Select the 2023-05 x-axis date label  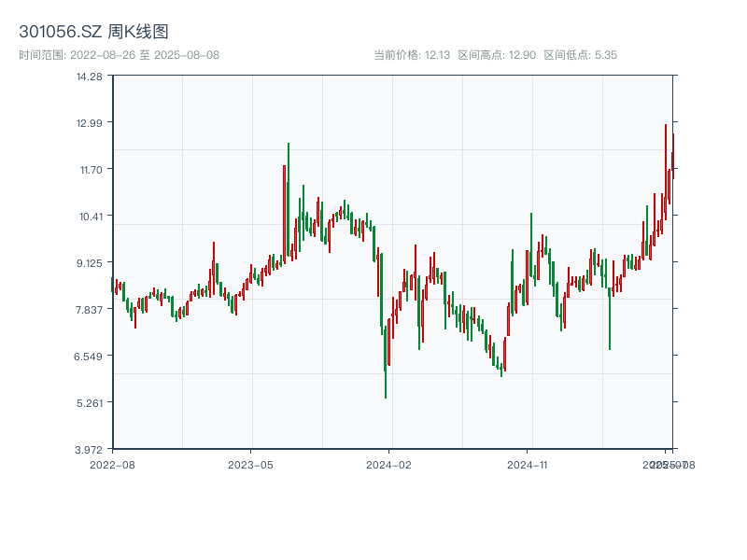point(250,464)
